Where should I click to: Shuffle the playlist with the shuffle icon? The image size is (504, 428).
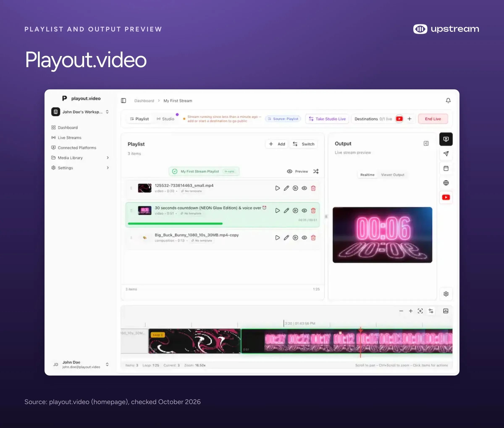pyautogui.click(x=316, y=171)
